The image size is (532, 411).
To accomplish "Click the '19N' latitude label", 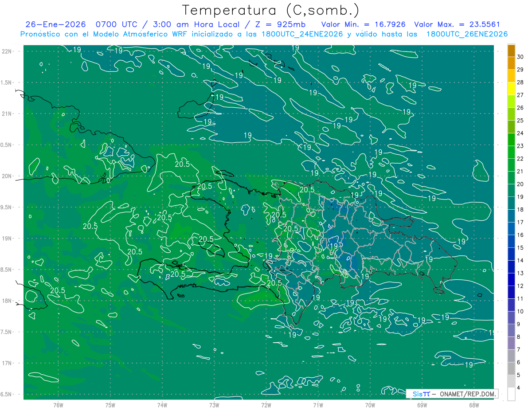I will click(x=7, y=239).
